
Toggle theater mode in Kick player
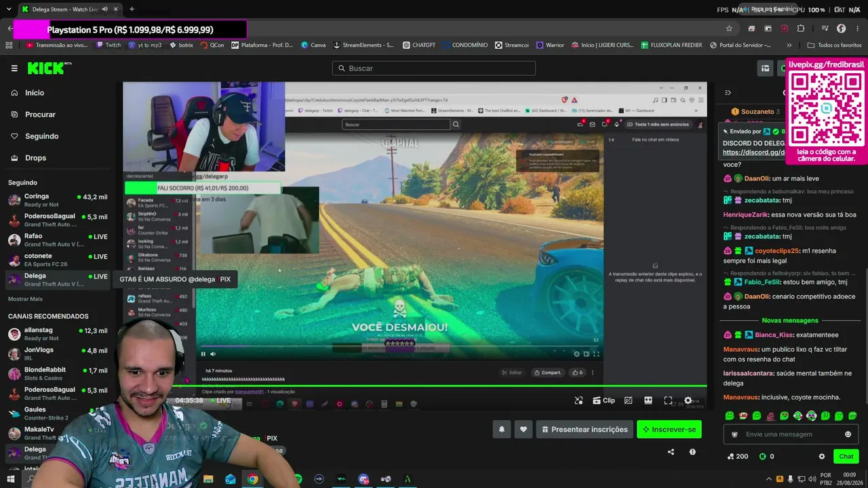tap(648, 401)
